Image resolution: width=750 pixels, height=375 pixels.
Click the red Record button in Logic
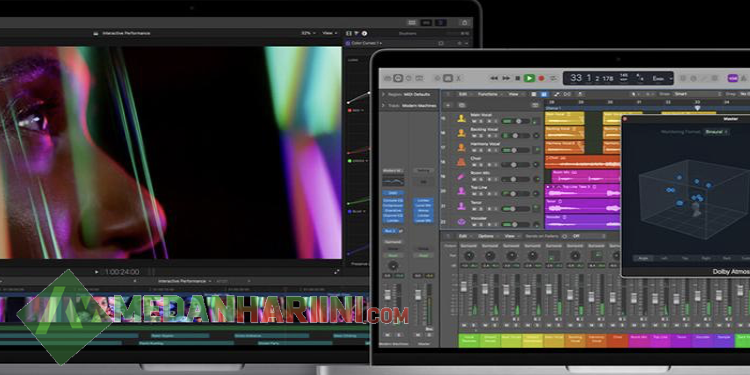tap(541, 78)
